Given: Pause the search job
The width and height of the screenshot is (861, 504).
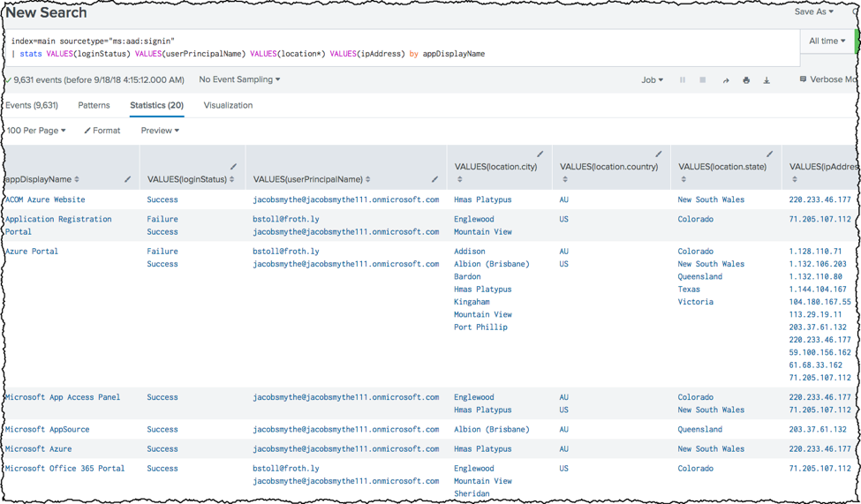Looking at the screenshot, I should (683, 80).
